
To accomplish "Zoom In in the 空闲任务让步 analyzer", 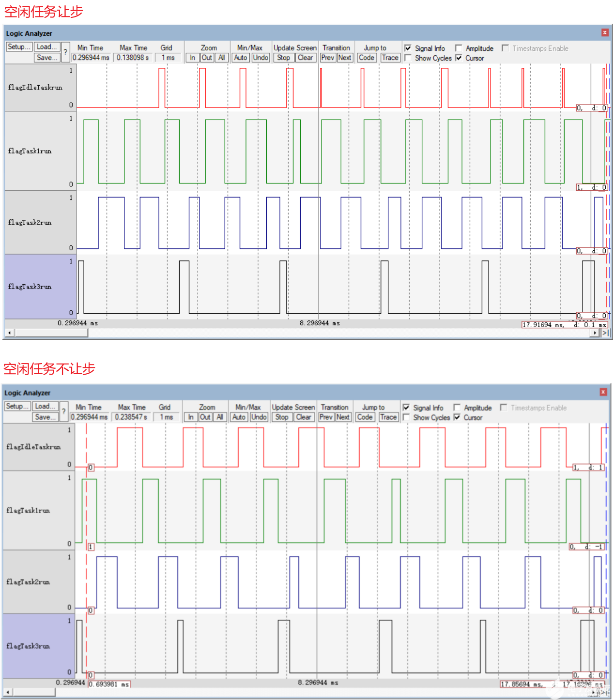I will pyautogui.click(x=193, y=58).
